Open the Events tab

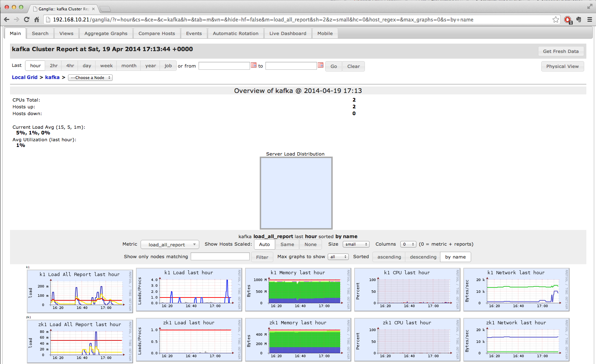194,33
